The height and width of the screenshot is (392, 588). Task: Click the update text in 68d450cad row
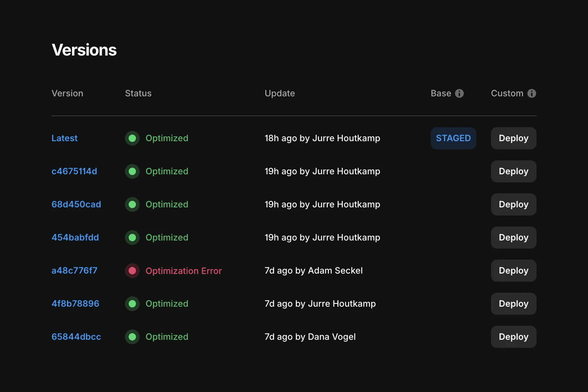pyautogui.click(x=322, y=204)
